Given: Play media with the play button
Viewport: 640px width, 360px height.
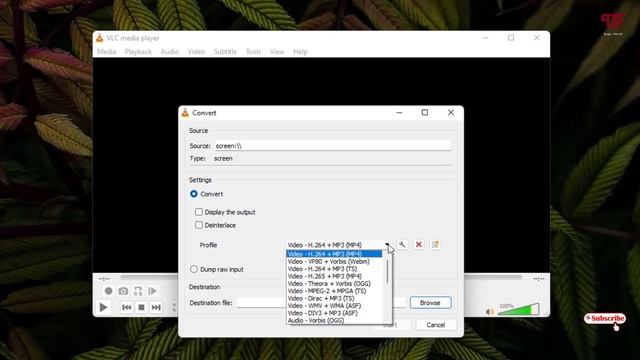Looking at the screenshot, I should point(104,307).
